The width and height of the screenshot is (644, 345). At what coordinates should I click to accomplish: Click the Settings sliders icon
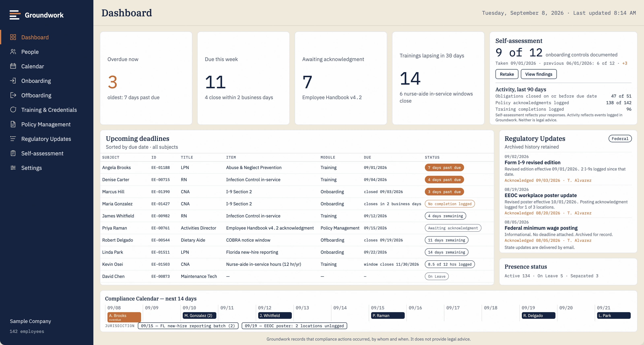13,168
